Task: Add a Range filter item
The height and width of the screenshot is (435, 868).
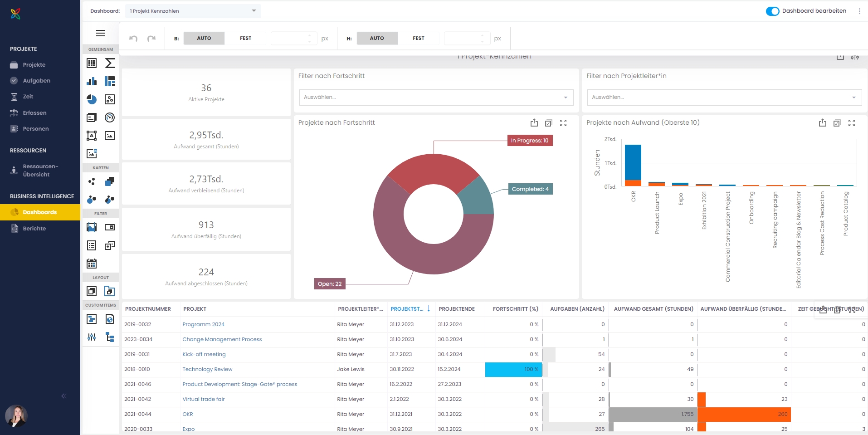Action: tap(92, 227)
